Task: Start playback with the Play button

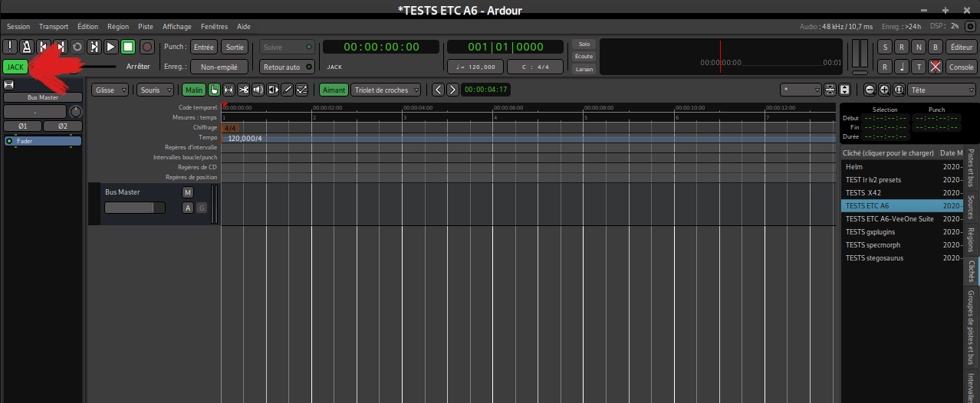Action: click(x=110, y=47)
